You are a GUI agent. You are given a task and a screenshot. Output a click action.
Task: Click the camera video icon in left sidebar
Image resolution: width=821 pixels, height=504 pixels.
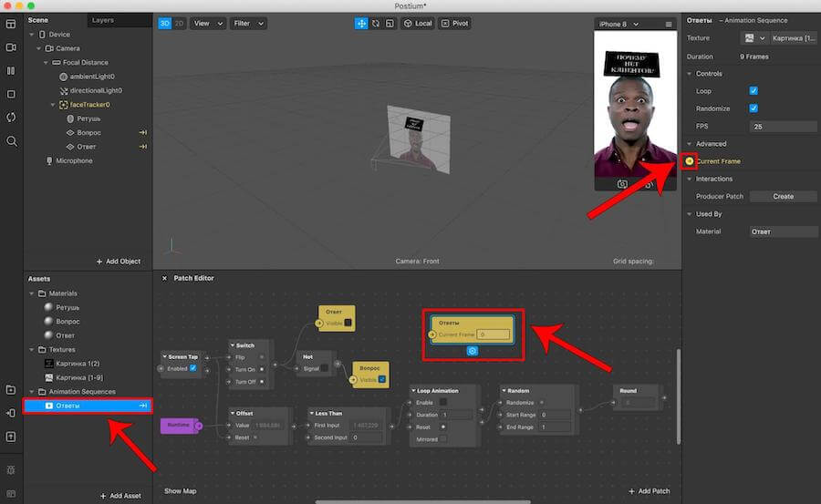[x=11, y=46]
